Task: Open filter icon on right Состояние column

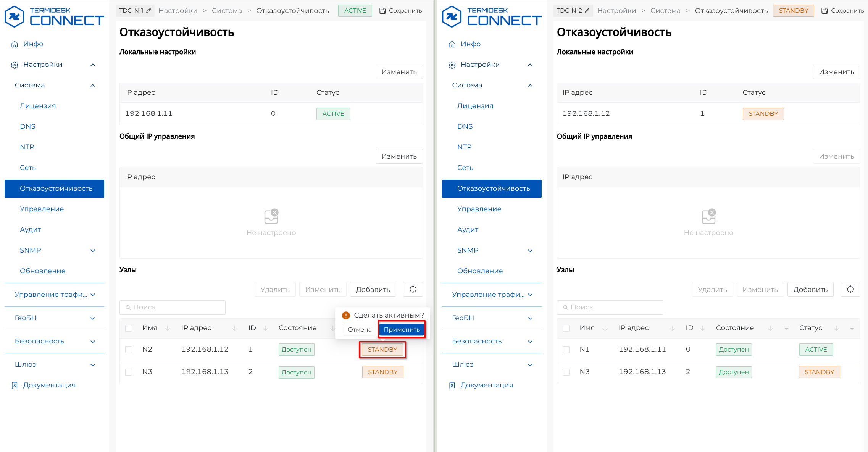Action: coord(786,328)
